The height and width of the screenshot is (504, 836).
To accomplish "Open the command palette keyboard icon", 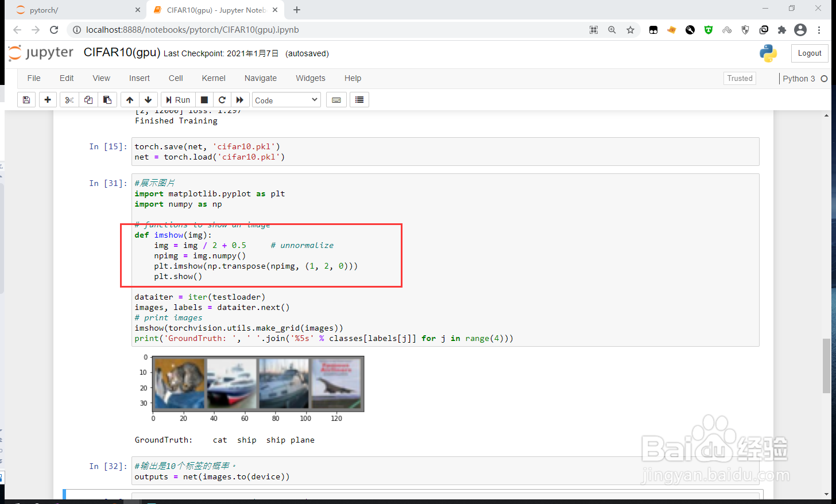I will point(336,100).
